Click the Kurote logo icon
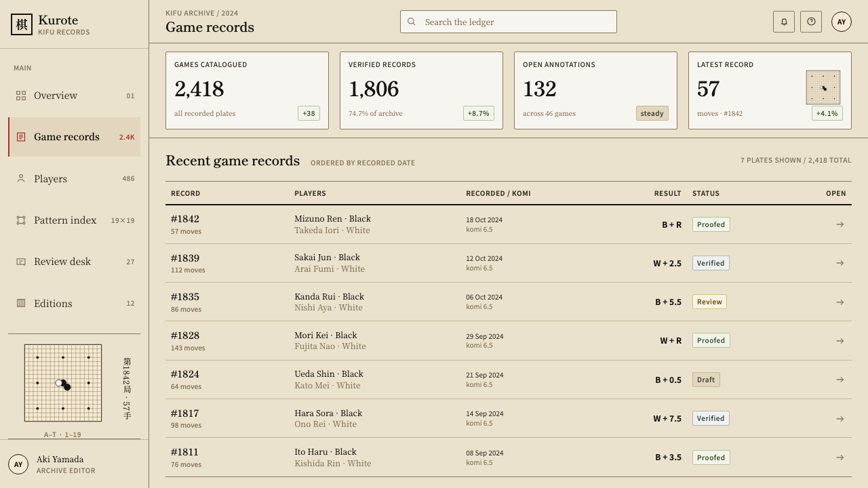This screenshot has width=868, height=488. click(x=22, y=24)
